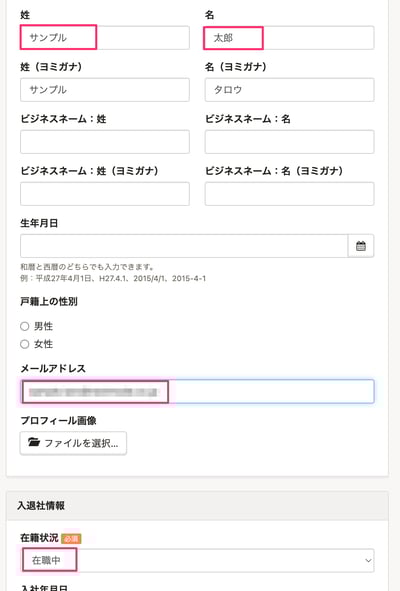Focus the 名 input field

(290, 38)
